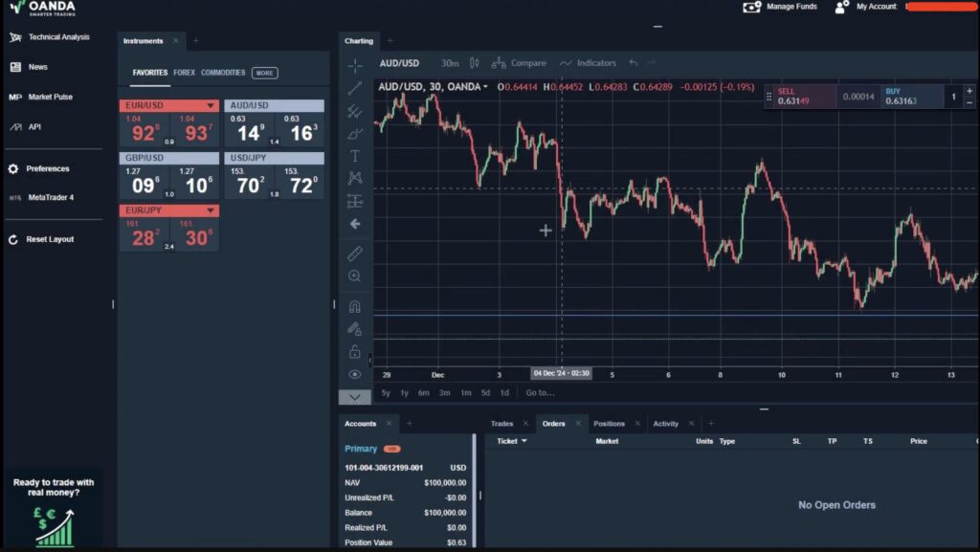The width and height of the screenshot is (980, 552).
Task: Select the XABCD pattern tool
Action: pyautogui.click(x=355, y=179)
